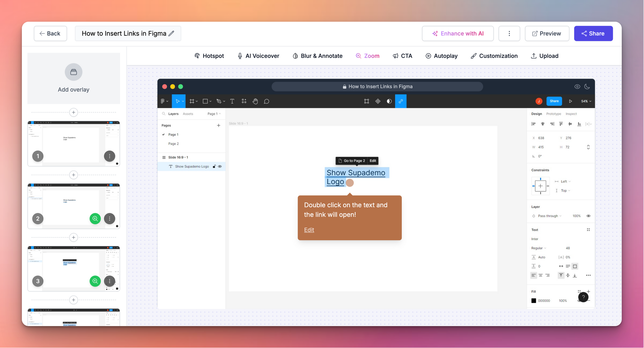Image resolution: width=644 pixels, height=348 pixels.
Task: Toggle dark mode moon icon
Action: [587, 87]
